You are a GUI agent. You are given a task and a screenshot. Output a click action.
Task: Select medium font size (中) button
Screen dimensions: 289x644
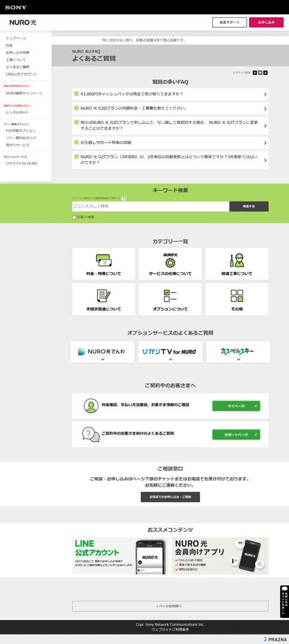tap(260, 73)
